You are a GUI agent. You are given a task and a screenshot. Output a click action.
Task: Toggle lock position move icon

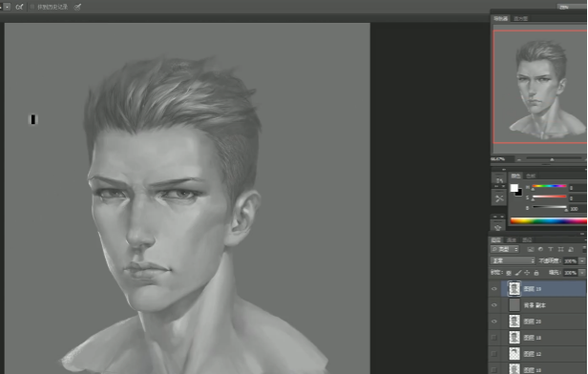527,273
